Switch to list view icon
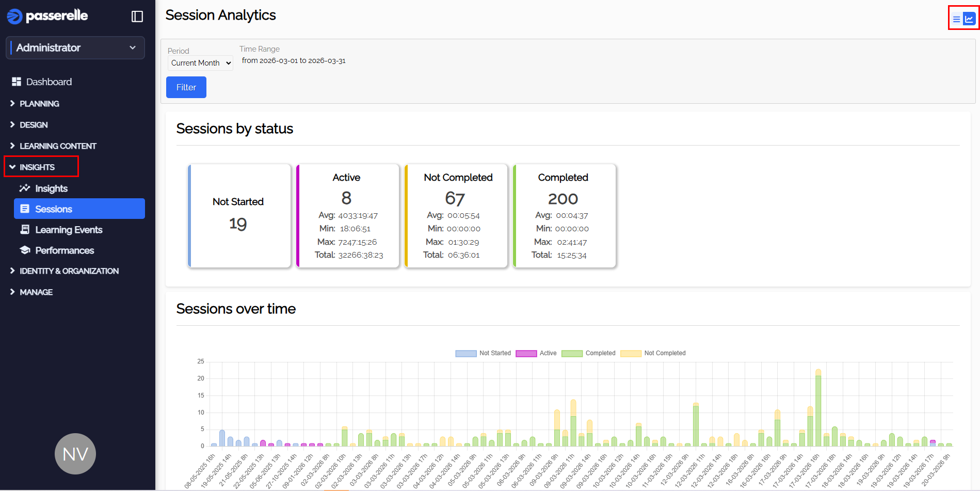Image resolution: width=980 pixels, height=491 pixels. pos(956,19)
